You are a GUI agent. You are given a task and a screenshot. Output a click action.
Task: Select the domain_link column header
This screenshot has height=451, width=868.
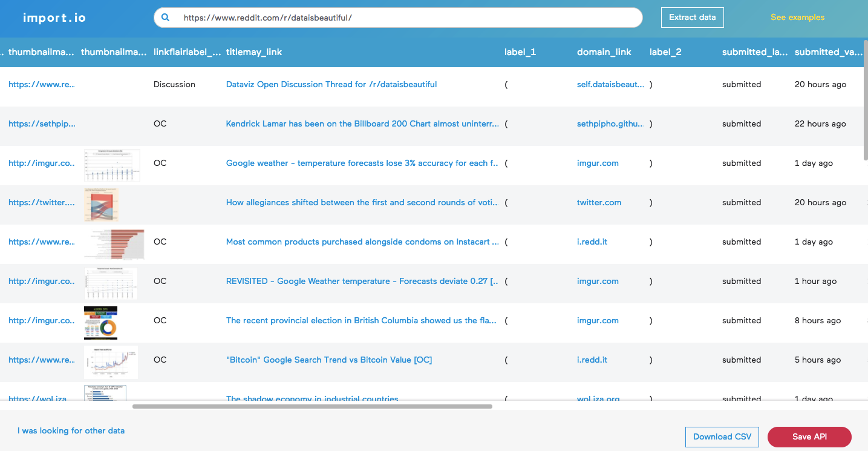(604, 52)
